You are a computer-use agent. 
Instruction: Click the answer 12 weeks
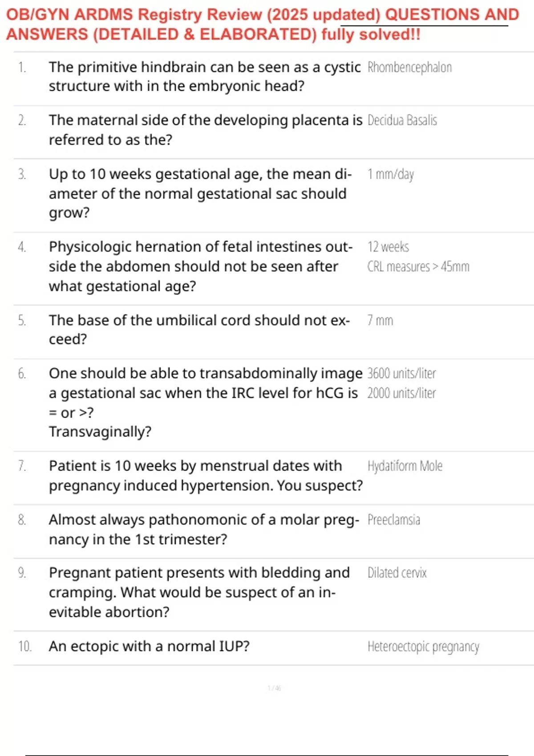coord(388,247)
